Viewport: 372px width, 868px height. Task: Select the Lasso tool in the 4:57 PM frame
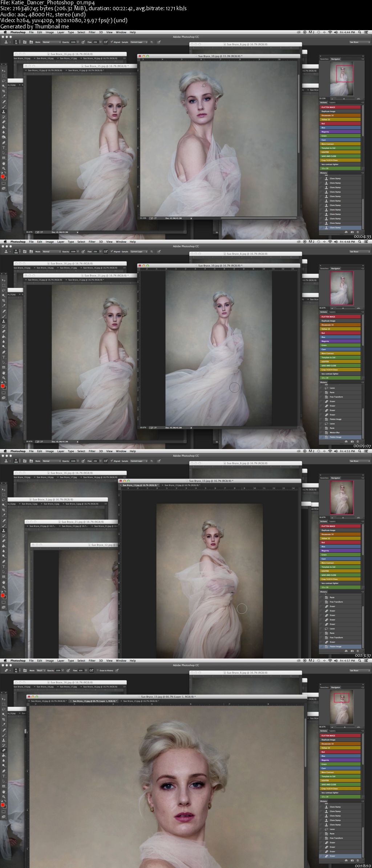click(4, 709)
